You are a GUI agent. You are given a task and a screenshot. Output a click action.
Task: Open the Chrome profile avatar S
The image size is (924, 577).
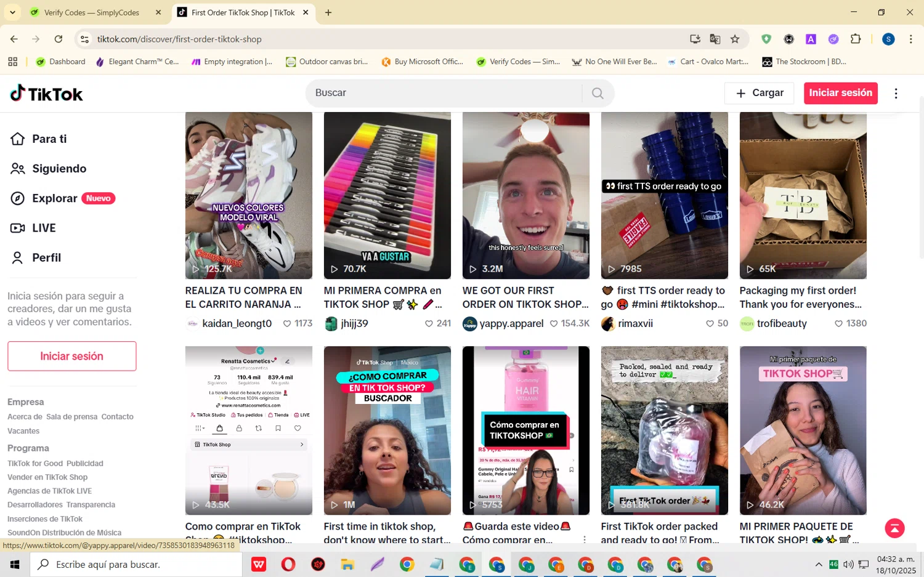888,39
